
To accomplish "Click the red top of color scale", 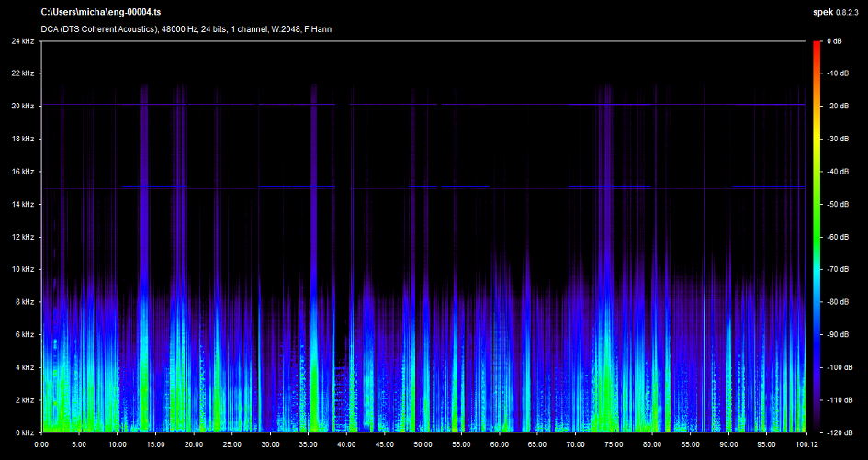I will point(815,44).
